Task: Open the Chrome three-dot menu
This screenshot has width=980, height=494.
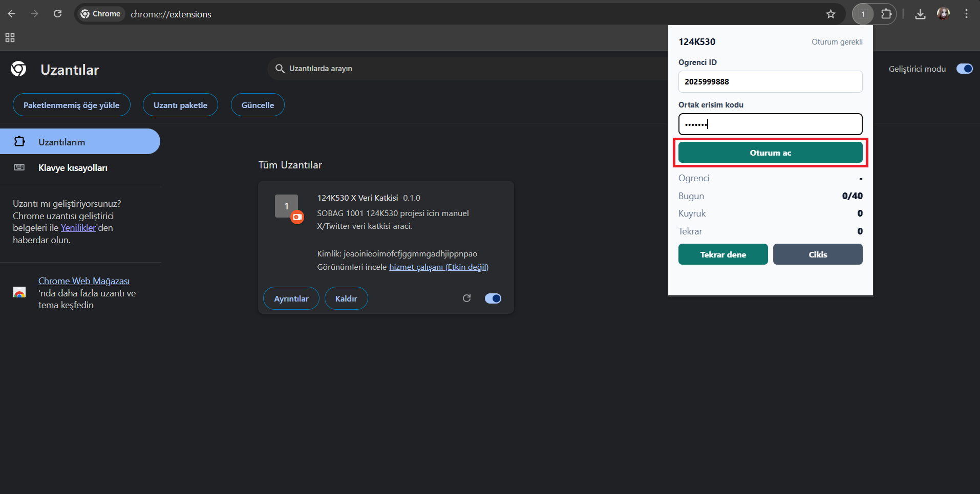Action: coord(966,14)
